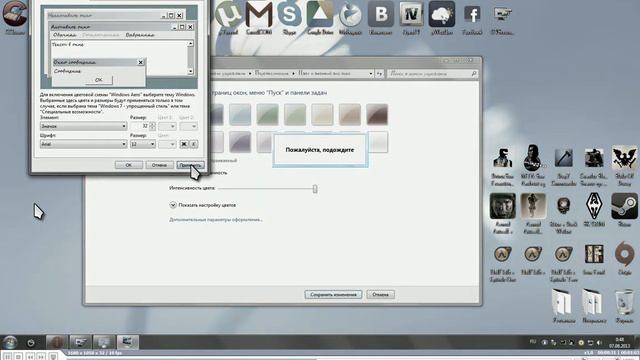
Task: Click the Применить button
Action: 190,165
